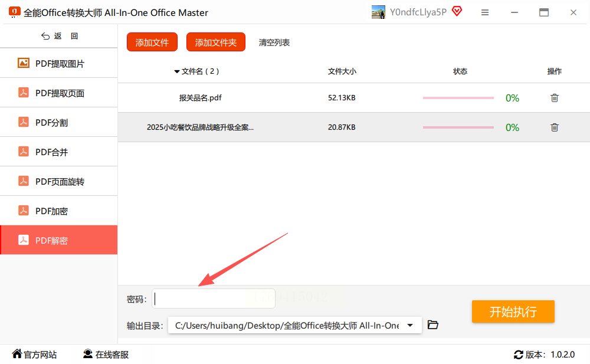Click the 输出目录 label
The height and width of the screenshot is (364, 590).
145,326
